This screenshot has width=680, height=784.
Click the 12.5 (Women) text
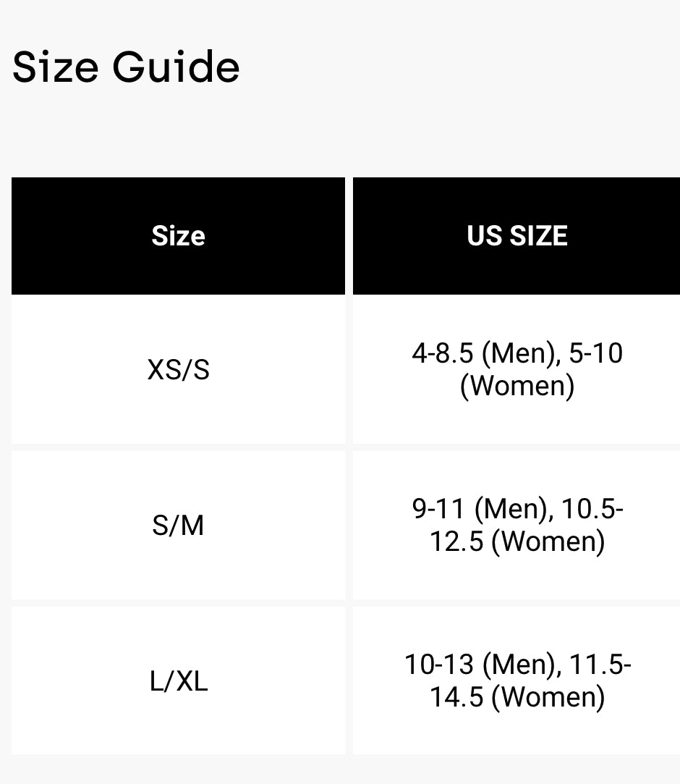pyautogui.click(x=517, y=541)
